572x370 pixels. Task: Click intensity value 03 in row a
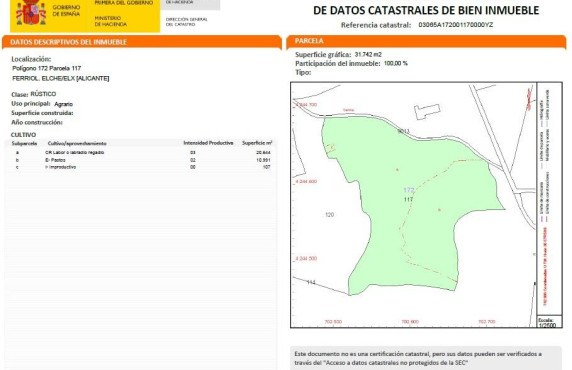(193, 153)
